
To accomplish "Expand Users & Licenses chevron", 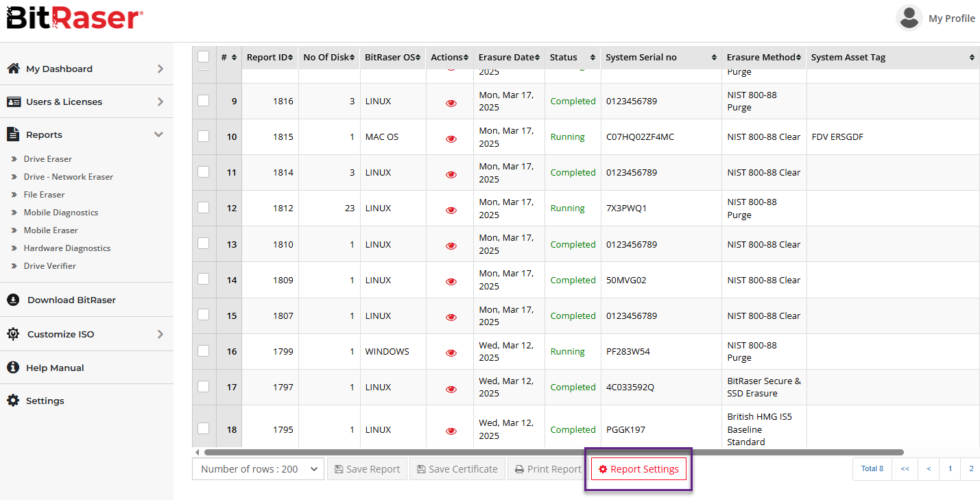I will (160, 102).
